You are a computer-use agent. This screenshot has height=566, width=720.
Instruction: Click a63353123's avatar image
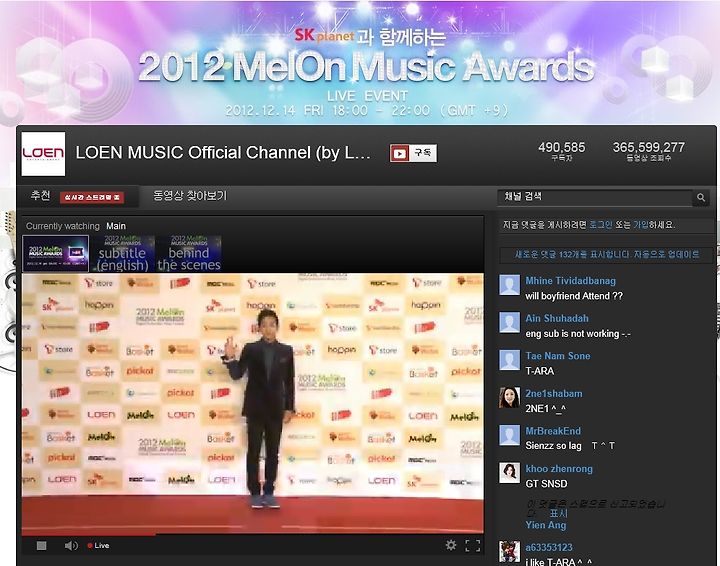click(509, 551)
